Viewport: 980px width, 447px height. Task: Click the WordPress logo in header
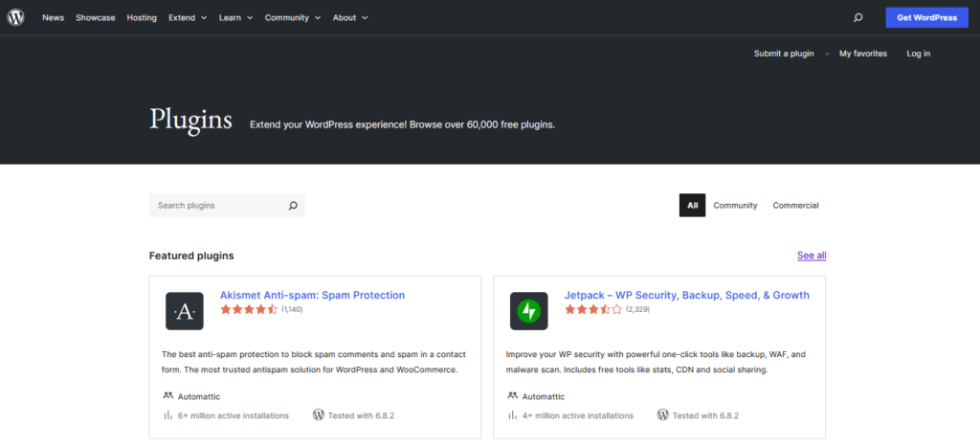17,17
